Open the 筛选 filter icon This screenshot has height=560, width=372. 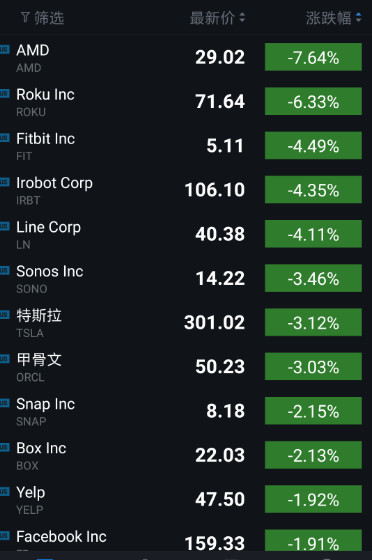(25, 17)
